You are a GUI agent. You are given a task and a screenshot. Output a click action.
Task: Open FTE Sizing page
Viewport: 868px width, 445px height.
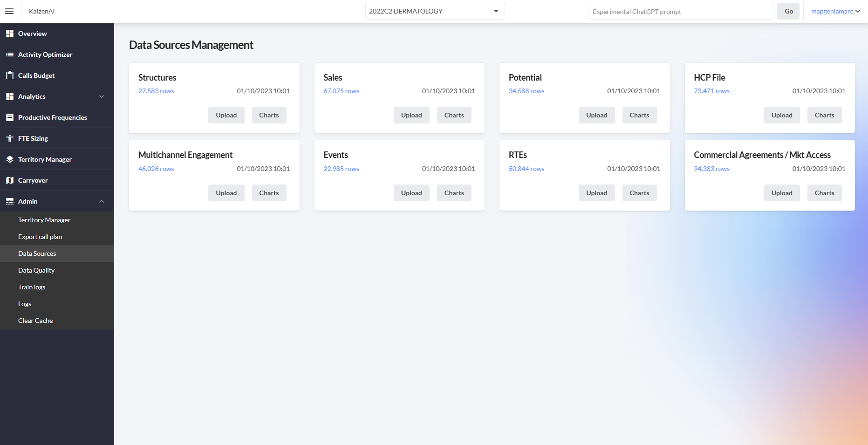(x=57, y=138)
